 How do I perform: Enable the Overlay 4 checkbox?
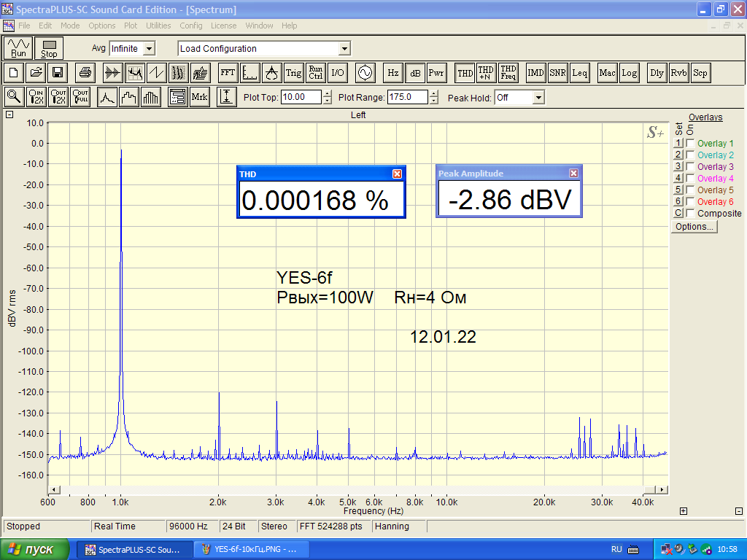[x=690, y=178]
